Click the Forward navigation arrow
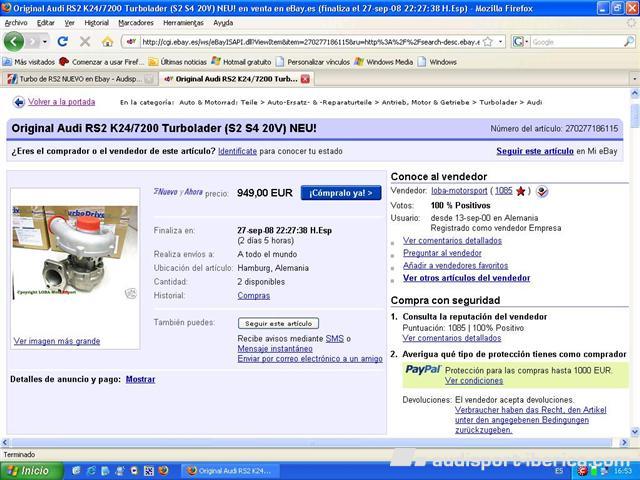This screenshot has height=480, width=640. pos(33,42)
